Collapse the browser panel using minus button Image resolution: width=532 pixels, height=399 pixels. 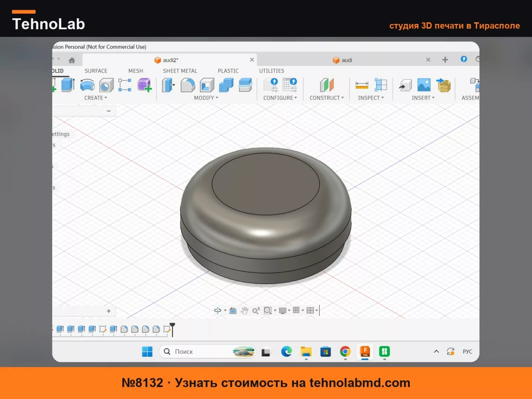pos(109,111)
